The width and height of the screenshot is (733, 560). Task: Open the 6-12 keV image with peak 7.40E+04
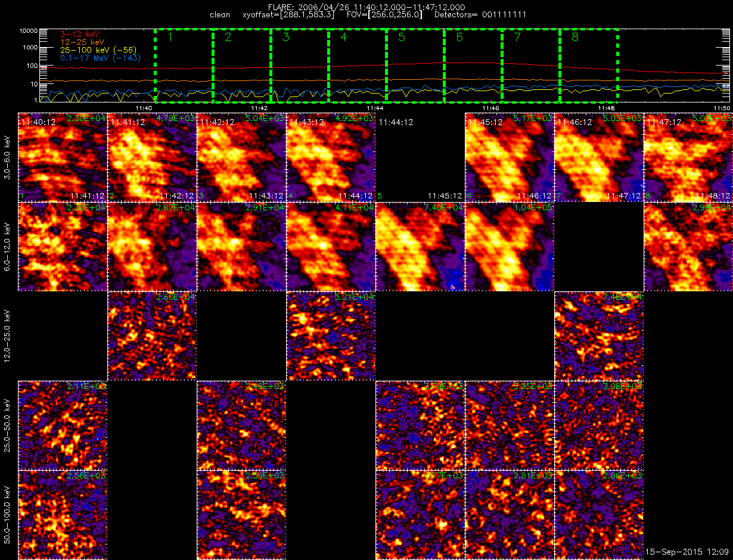[x=421, y=247]
